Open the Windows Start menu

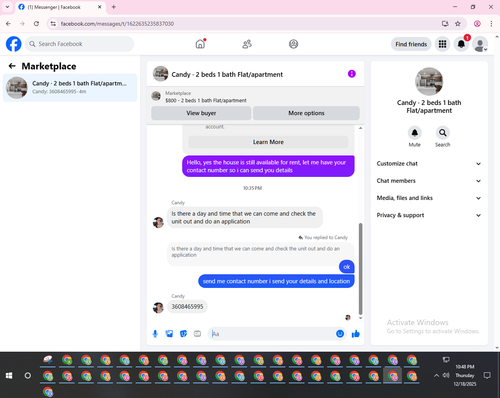pos(9,376)
